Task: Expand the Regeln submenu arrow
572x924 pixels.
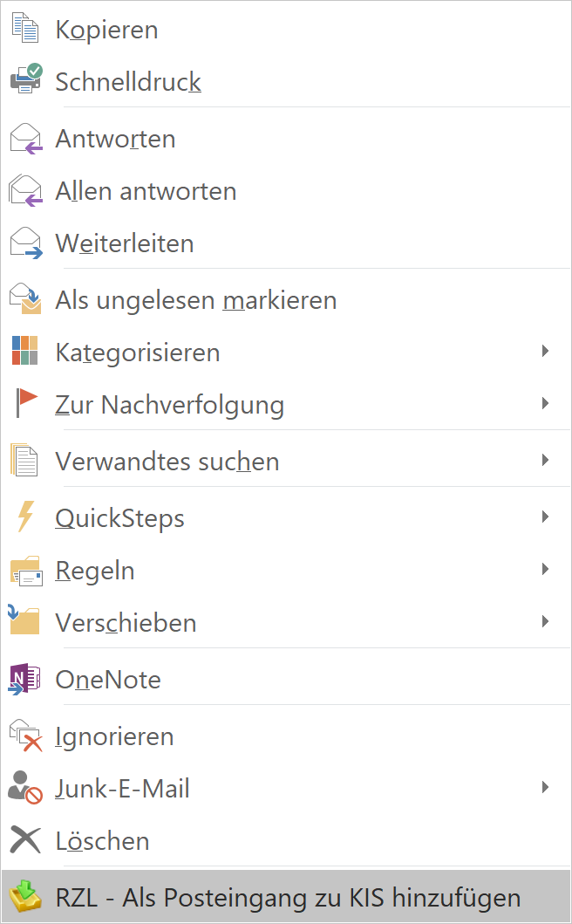Action: [547, 569]
